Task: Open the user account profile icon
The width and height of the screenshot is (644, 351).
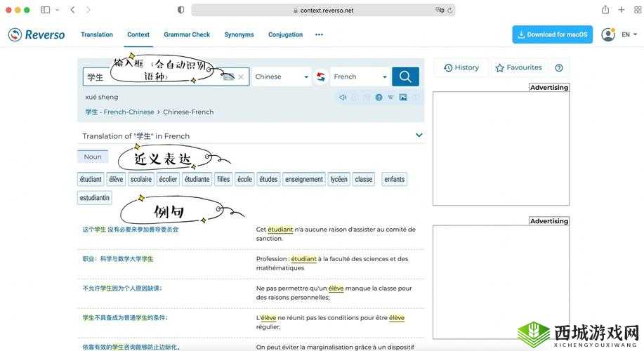Action: click(x=607, y=34)
